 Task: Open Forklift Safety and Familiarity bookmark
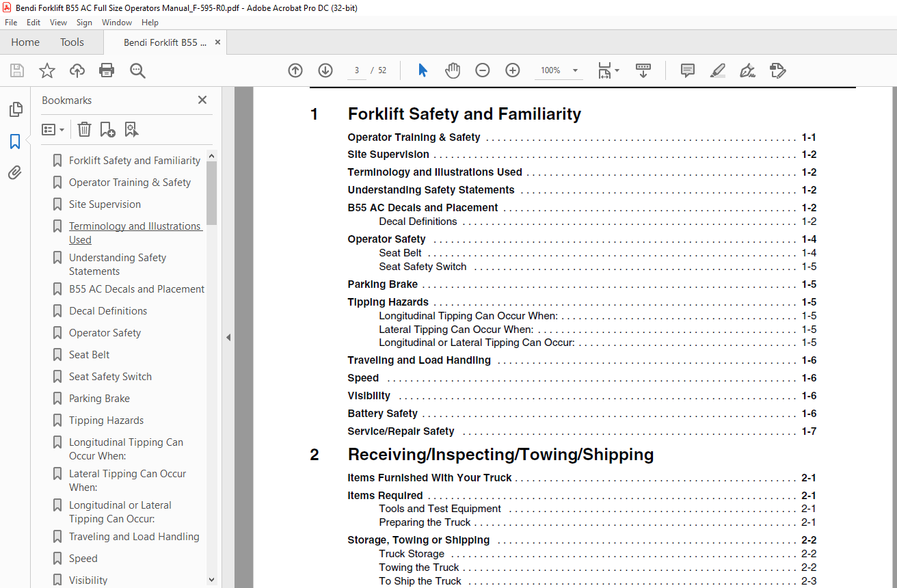click(135, 161)
